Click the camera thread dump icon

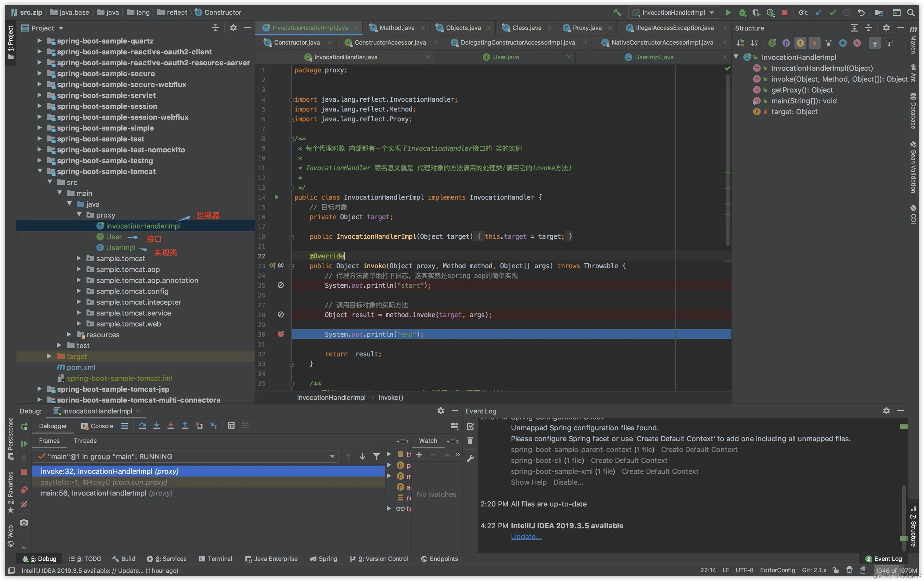(x=24, y=523)
